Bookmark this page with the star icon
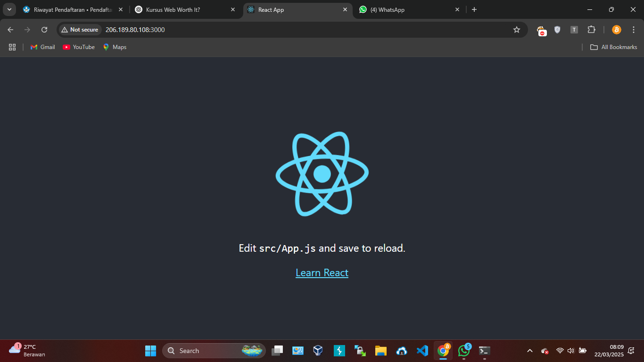 point(517,30)
